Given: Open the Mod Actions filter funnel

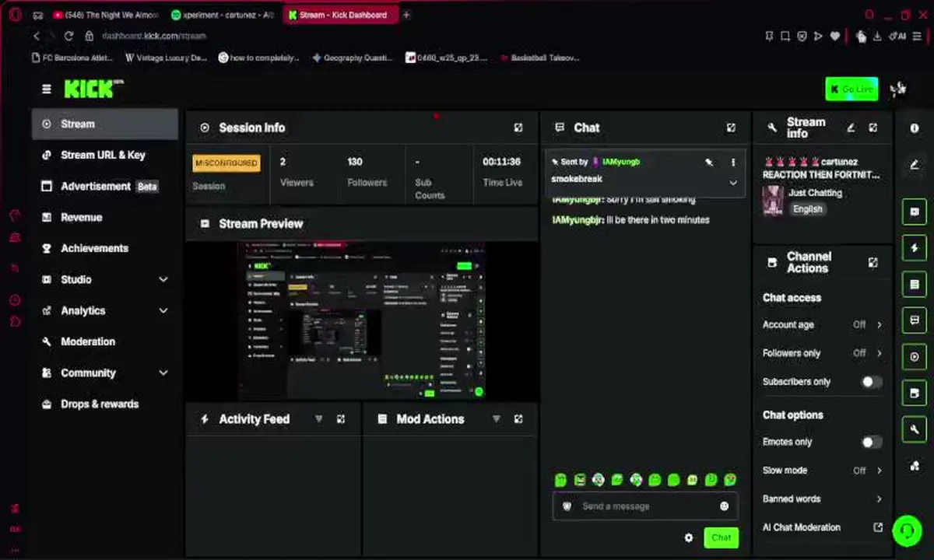Looking at the screenshot, I should [496, 418].
